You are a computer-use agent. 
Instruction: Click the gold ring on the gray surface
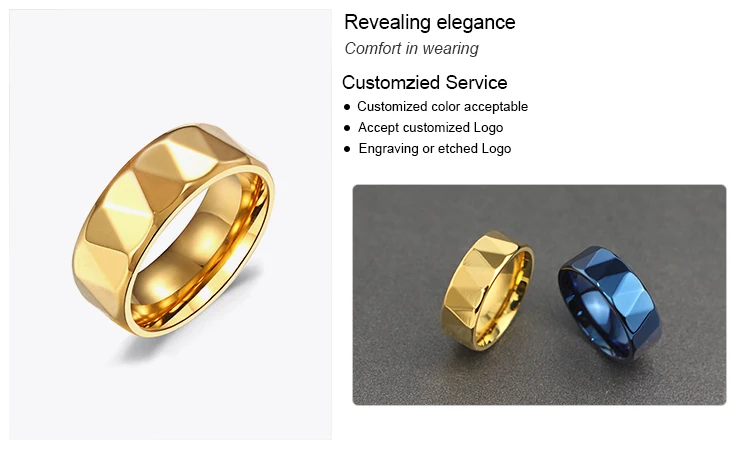click(487, 290)
